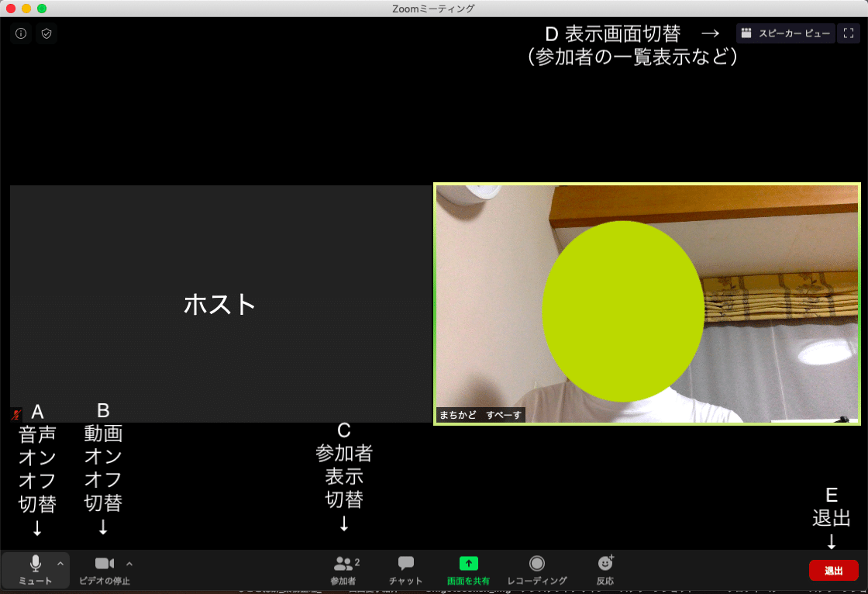
Task: Open the 反応 reactions panel
Action: [604, 568]
